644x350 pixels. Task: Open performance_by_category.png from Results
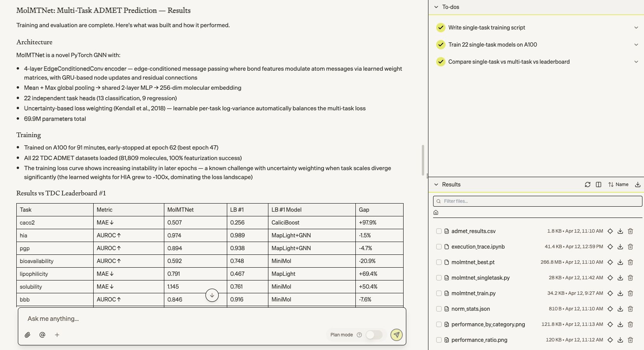488,324
